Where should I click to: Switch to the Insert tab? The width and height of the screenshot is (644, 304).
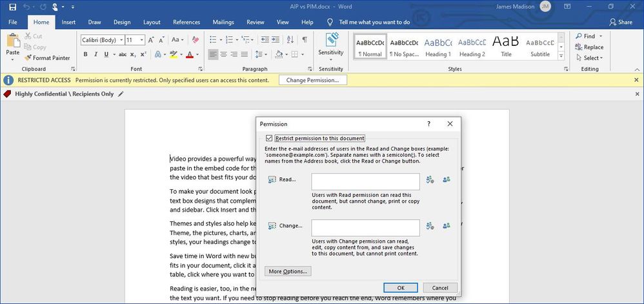(x=68, y=22)
